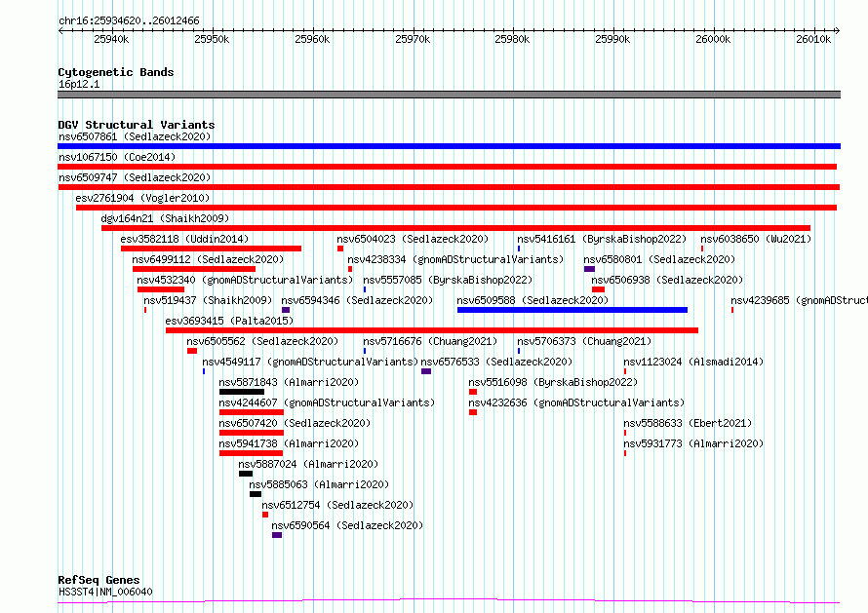Click the 26010k ruler tick label
The width and height of the screenshot is (868, 613).
[x=813, y=39]
